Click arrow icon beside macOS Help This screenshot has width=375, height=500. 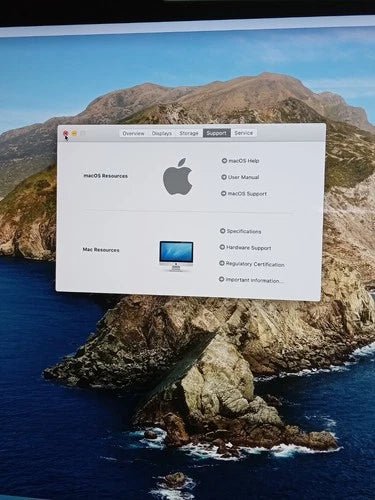pos(224,161)
